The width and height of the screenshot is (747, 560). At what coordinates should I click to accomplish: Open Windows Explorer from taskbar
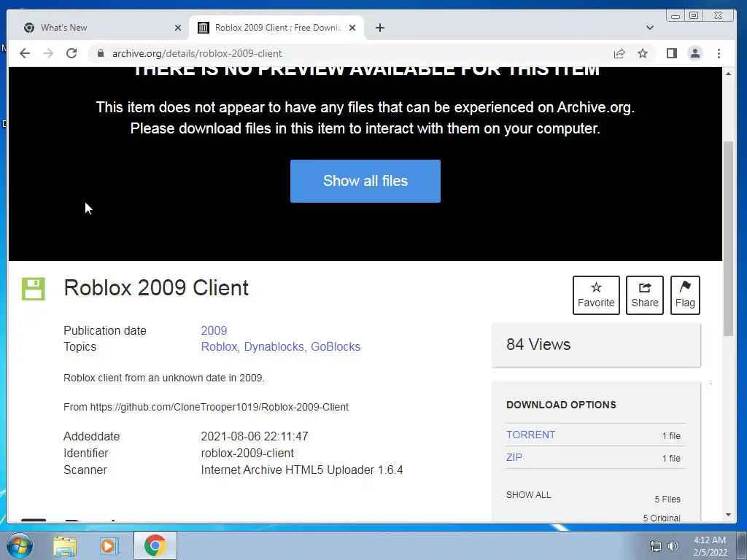tap(65, 545)
